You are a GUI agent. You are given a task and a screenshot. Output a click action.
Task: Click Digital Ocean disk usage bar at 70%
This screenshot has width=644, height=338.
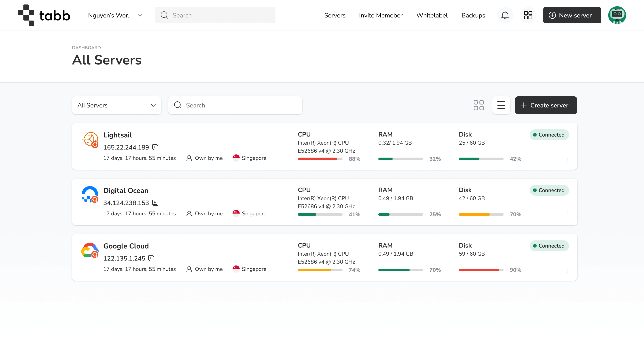pyautogui.click(x=481, y=215)
